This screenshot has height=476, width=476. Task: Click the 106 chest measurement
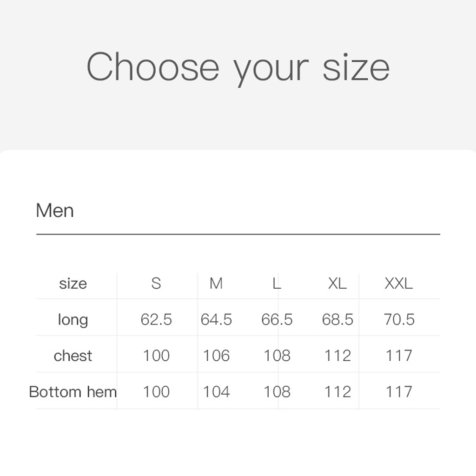pyautogui.click(x=216, y=356)
